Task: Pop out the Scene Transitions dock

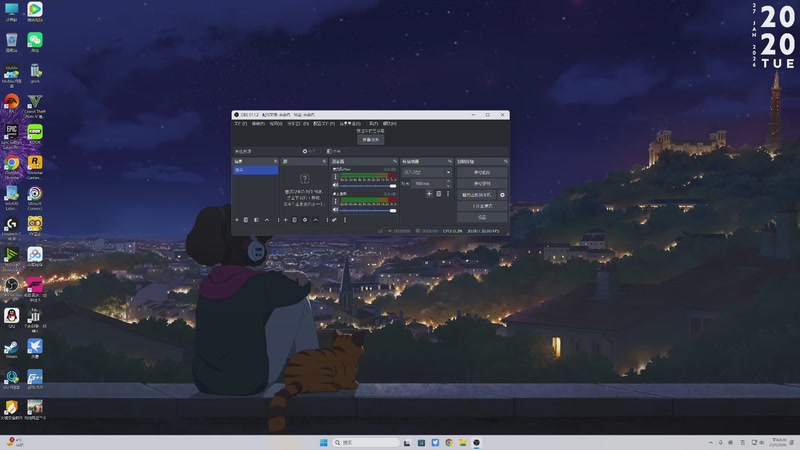Action: click(450, 161)
